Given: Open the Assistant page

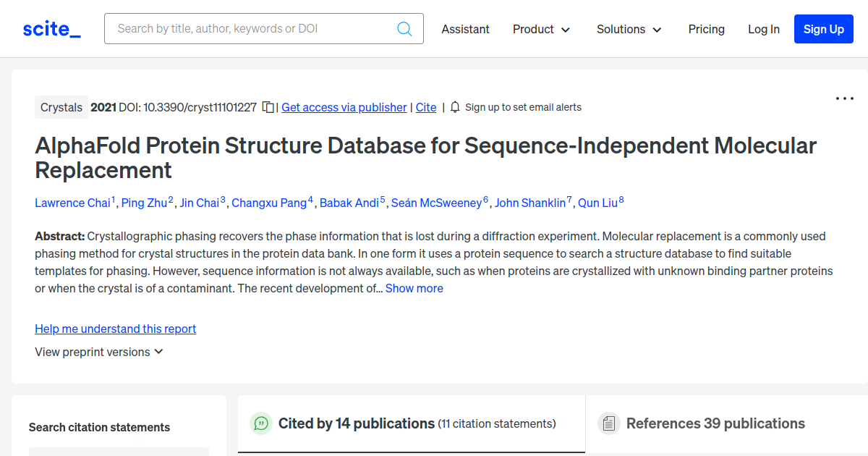Looking at the screenshot, I should (465, 29).
